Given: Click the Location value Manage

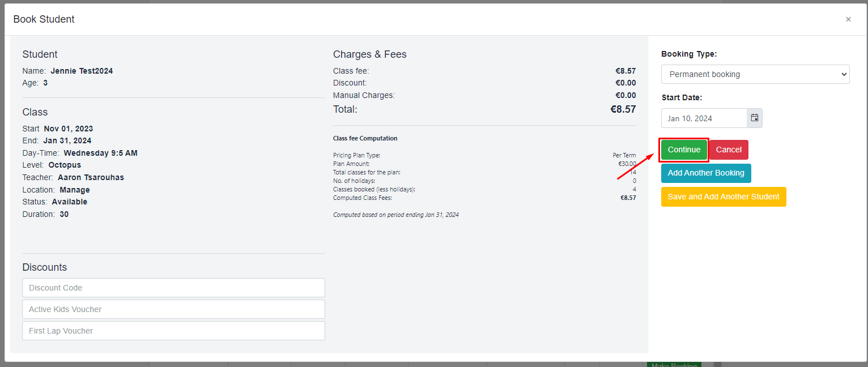Looking at the screenshot, I should click(x=75, y=190).
